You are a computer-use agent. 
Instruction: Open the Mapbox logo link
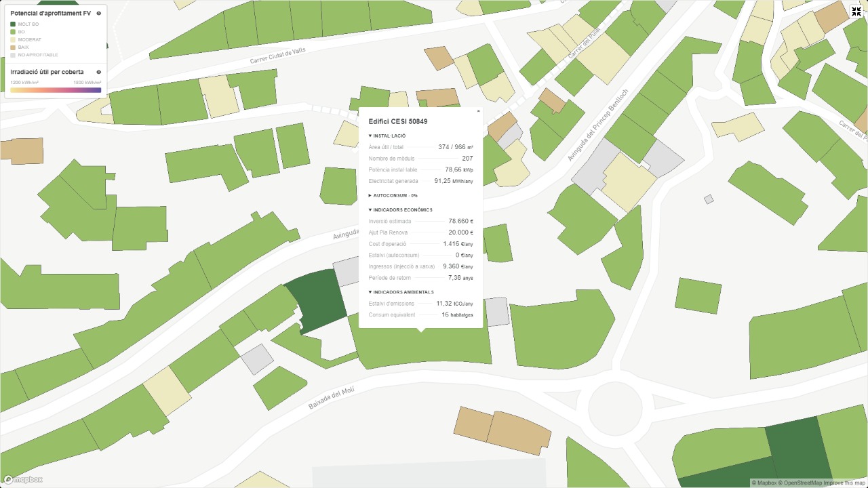click(x=23, y=479)
